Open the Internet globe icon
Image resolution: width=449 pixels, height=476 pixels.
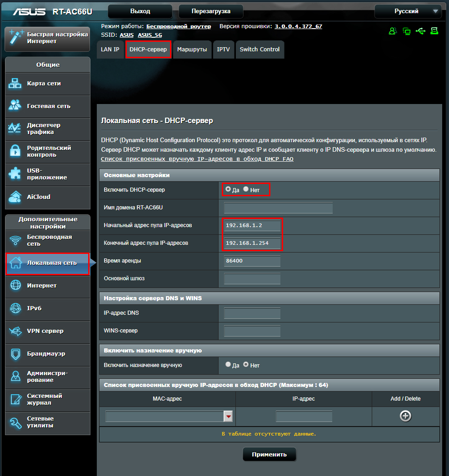click(15, 285)
